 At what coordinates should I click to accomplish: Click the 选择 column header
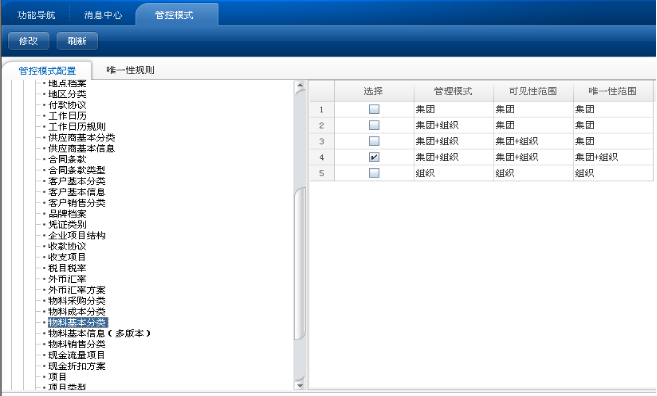click(x=374, y=91)
